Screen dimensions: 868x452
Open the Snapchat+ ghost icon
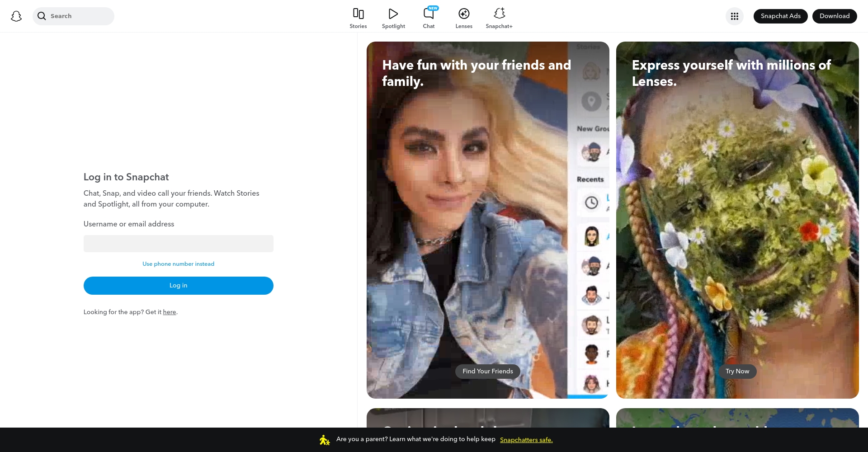click(499, 14)
